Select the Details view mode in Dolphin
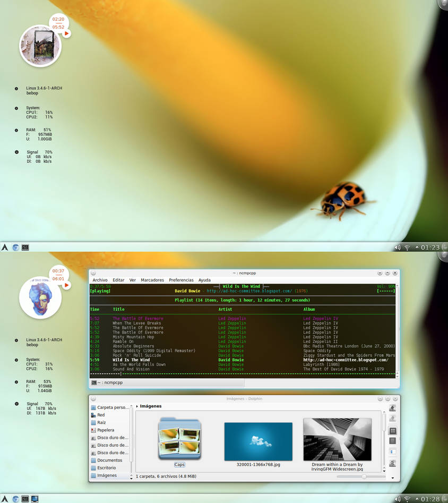 pyautogui.click(x=393, y=440)
